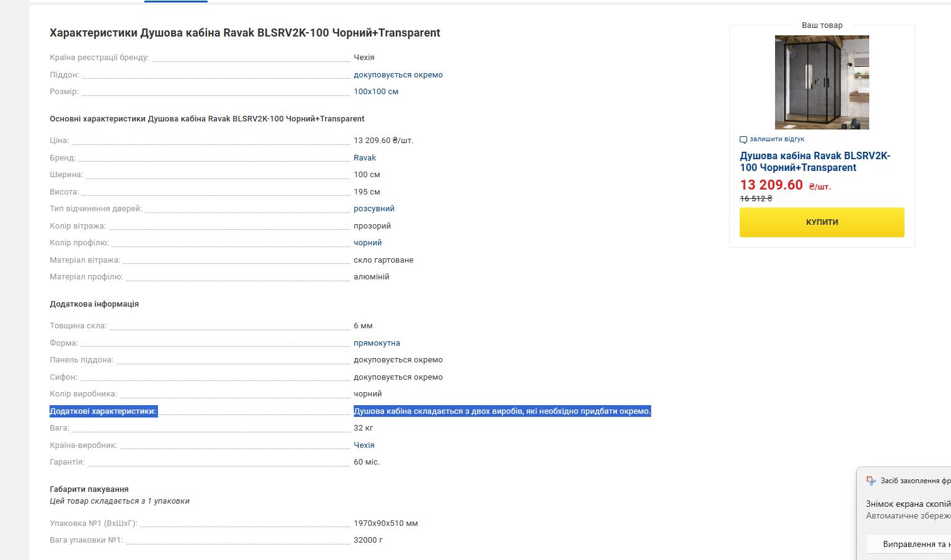Select the 32 кг weight value
Viewport: 951px width, 560px height.
(x=364, y=428)
